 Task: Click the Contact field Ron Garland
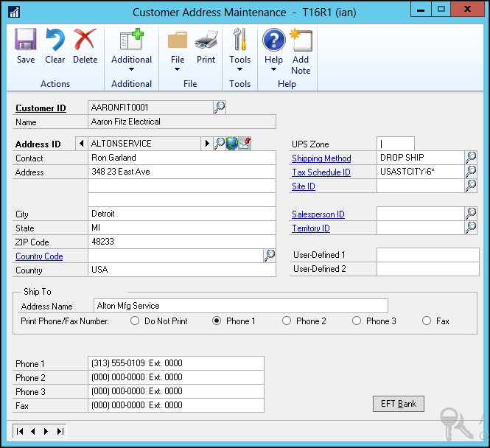(x=182, y=158)
